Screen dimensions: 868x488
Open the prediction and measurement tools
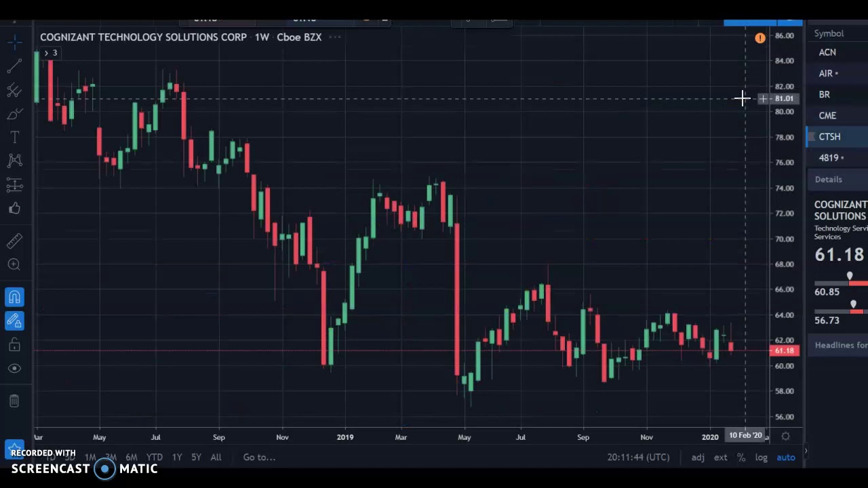point(14,184)
